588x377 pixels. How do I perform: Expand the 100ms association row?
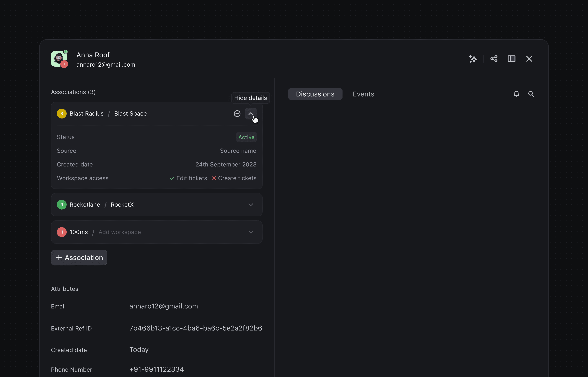tap(251, 232)
